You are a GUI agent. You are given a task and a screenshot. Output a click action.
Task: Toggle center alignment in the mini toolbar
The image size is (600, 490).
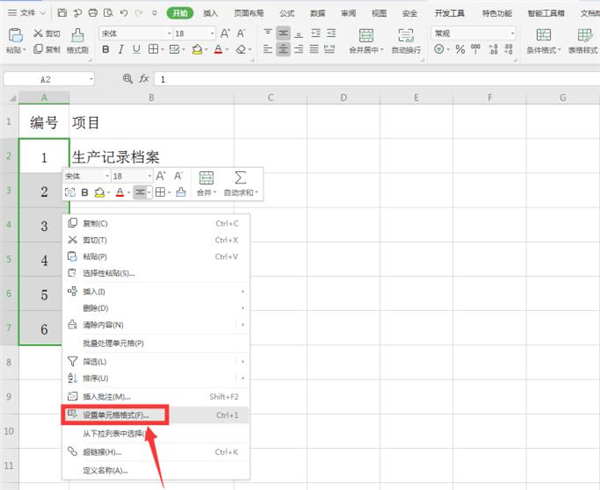141,192
